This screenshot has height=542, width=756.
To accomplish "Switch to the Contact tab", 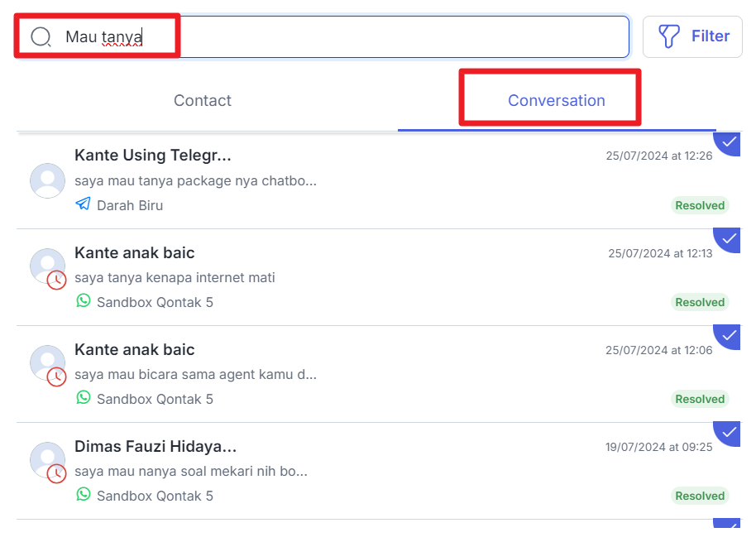I will 203,101.
